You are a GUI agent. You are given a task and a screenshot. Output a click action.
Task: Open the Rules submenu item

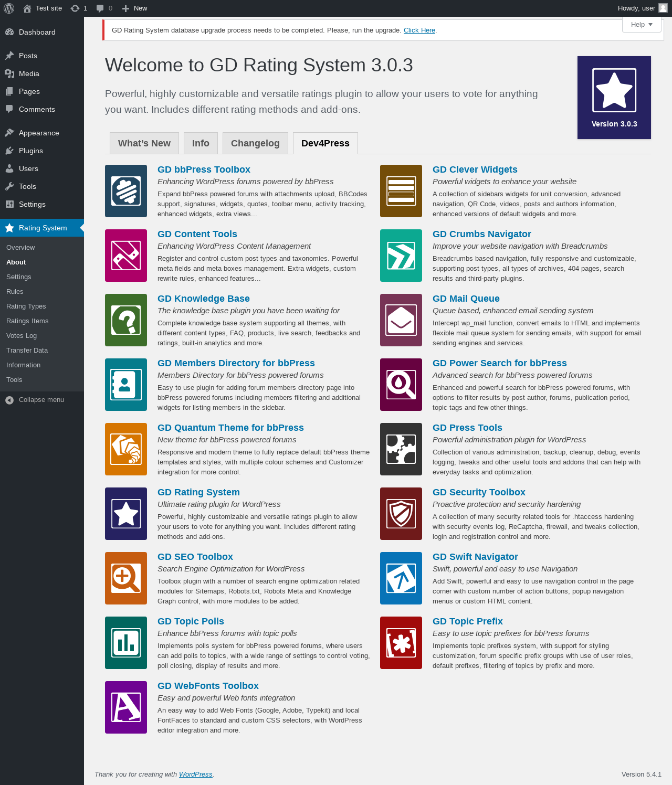click(42, 292)
